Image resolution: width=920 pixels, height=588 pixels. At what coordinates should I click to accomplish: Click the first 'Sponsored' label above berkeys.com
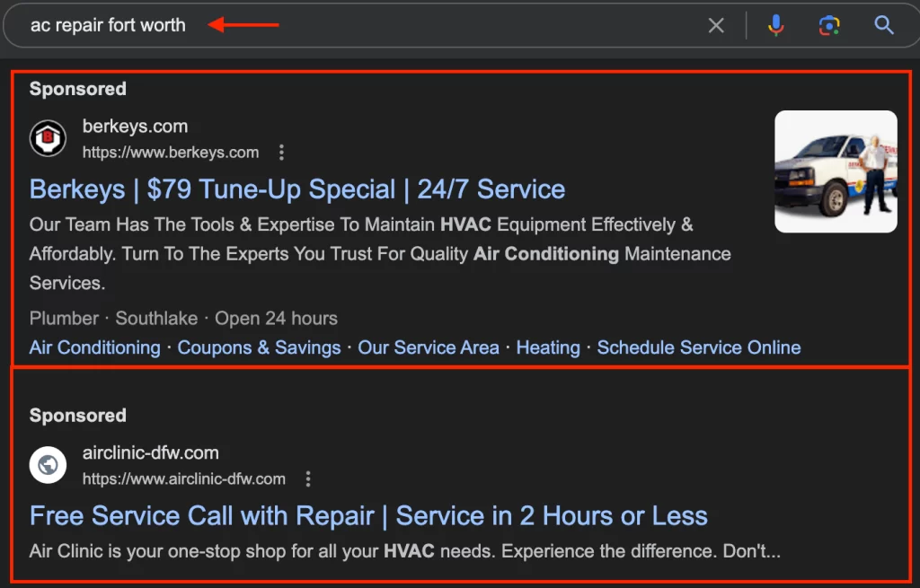click(77, 89)
